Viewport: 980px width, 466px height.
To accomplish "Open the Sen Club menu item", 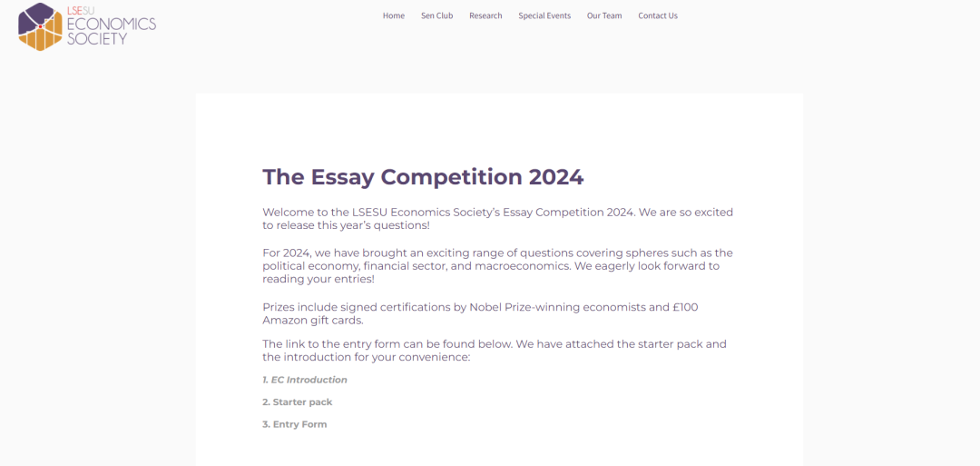I will click(436, 15).
